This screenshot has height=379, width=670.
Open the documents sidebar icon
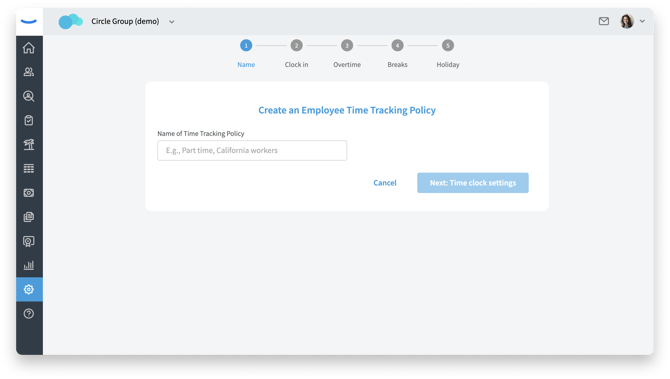(x=29, y=217)
